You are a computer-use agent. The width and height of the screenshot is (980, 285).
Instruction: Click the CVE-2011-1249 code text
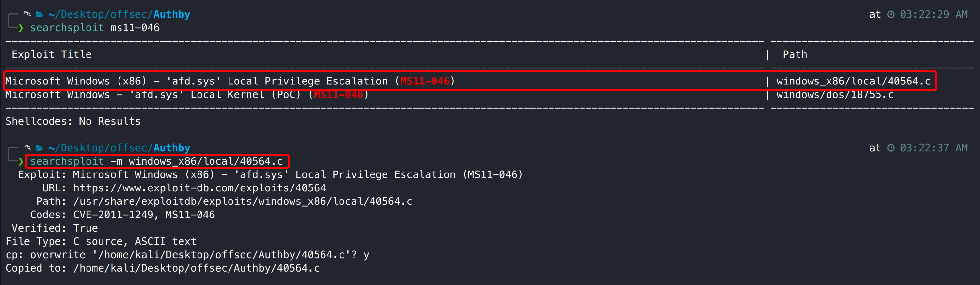click(113, 215)
